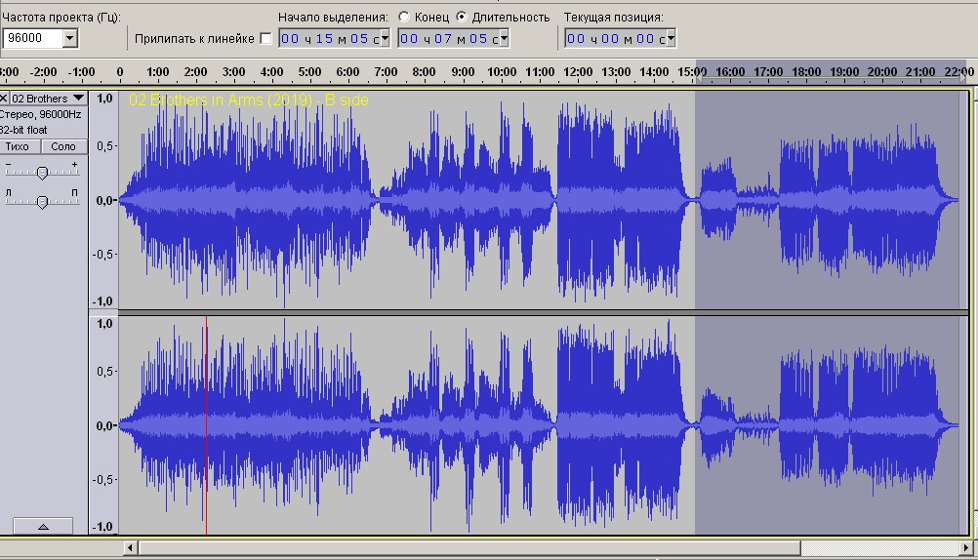Enable the Прилипать к линейке checkbox
The height and width of the screenshot is (560, 978).
(x=266, y=39)
